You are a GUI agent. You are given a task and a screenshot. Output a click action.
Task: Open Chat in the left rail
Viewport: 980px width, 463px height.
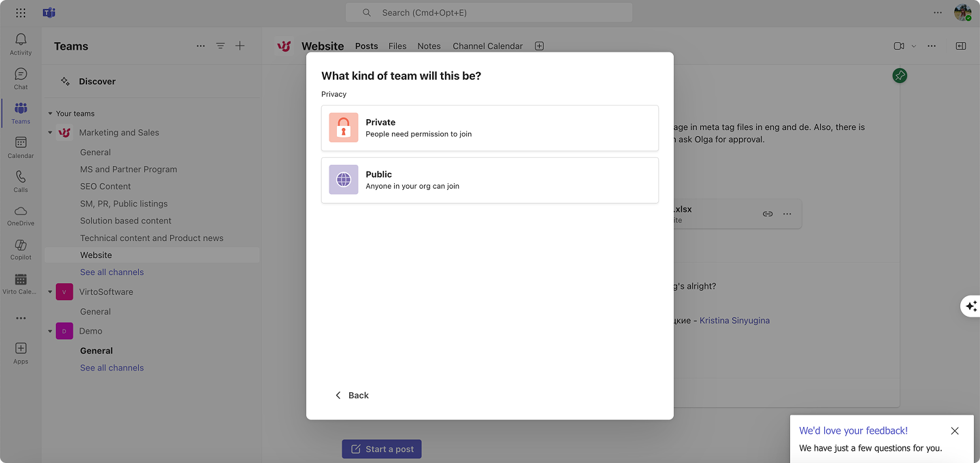(x=20, y=78)
